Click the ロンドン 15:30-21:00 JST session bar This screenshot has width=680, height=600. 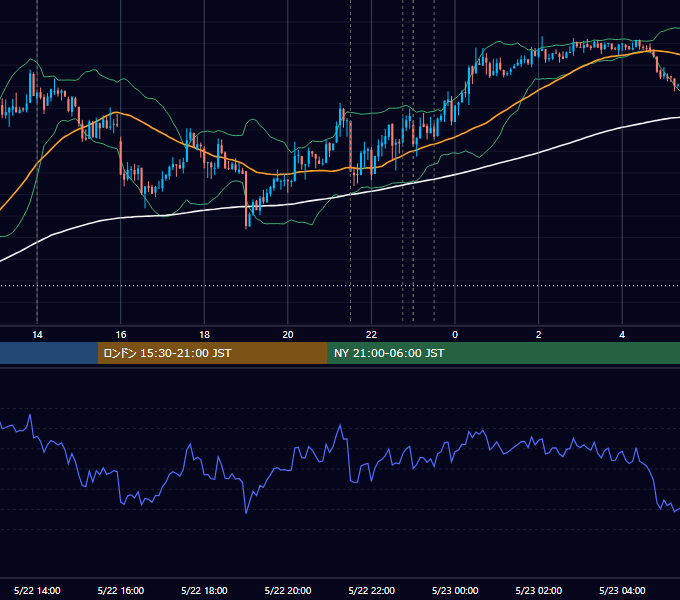[x=212, y=353]
